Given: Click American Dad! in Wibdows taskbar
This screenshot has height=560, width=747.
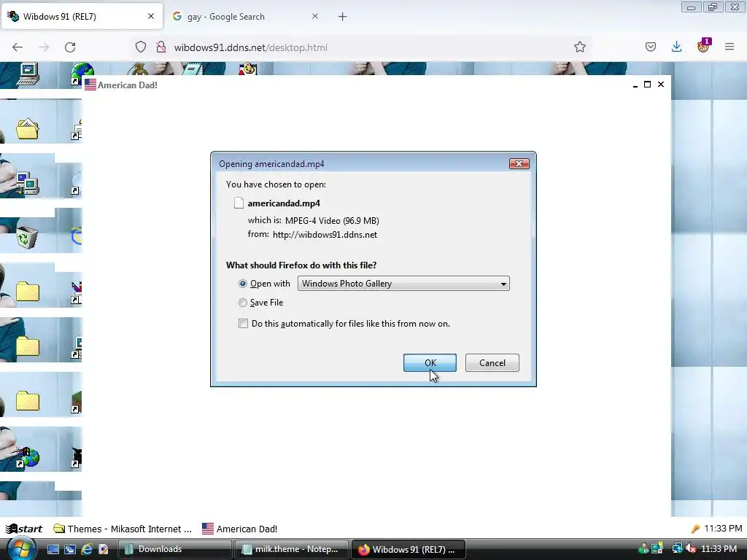Looking at the screenshot, I should click(239, 529).
